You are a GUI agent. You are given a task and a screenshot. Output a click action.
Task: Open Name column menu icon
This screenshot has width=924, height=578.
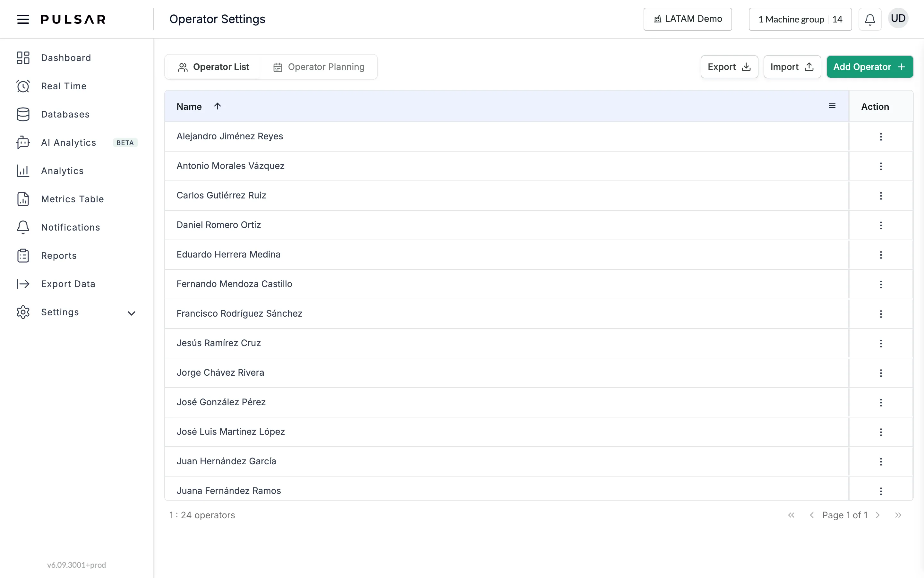point(832,106)
